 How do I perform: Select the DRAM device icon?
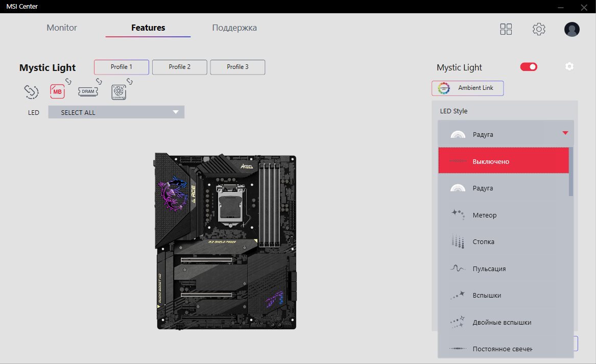pyautogui.click(x=88, y=91)
